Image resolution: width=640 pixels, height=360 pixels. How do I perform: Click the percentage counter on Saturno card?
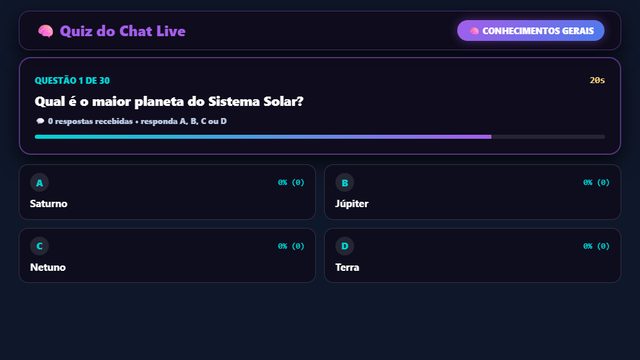click(291, 182)
